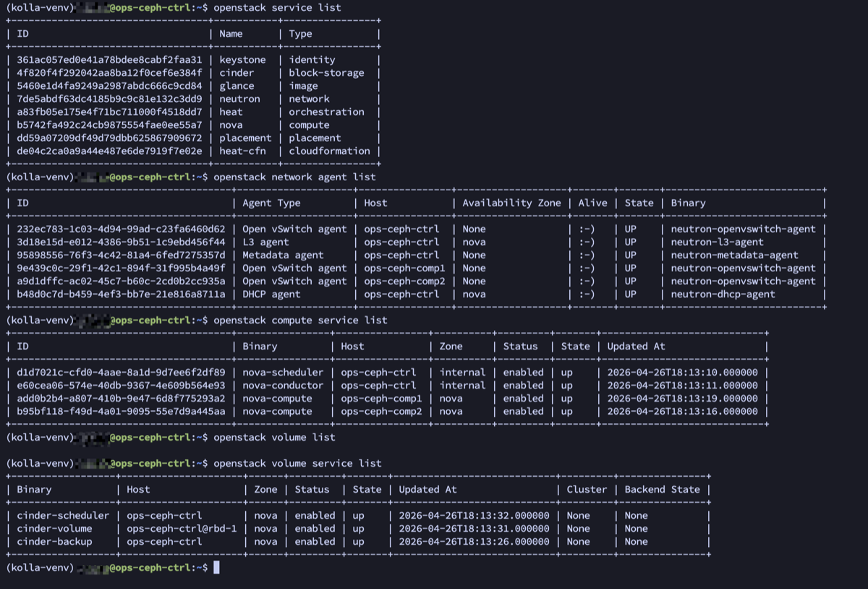
Task: Click the glance service name
Action: pos(237,86)
